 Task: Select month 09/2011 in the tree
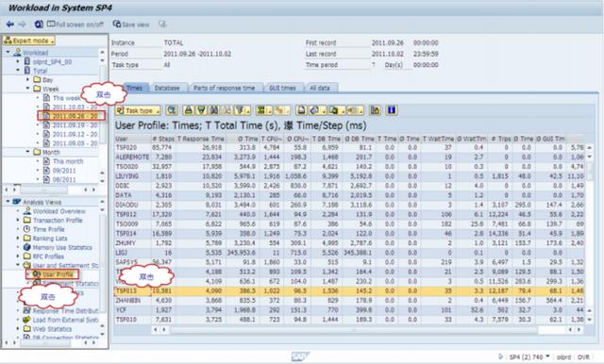coord(64,171)
